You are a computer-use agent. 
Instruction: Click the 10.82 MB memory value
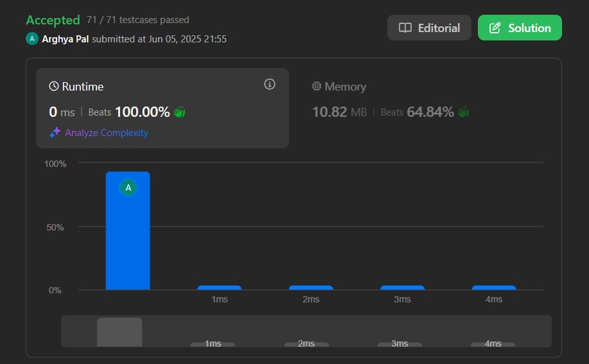340,112
